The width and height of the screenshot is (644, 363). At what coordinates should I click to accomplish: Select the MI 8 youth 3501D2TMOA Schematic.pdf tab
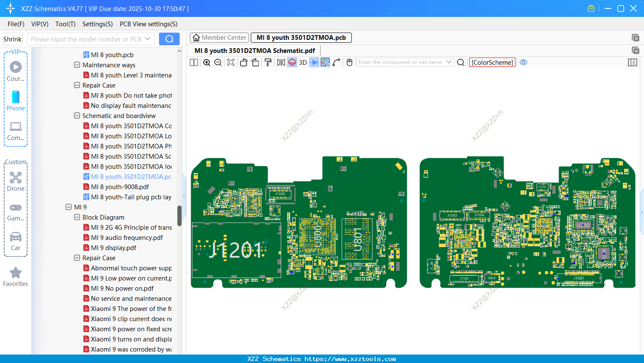255,51
